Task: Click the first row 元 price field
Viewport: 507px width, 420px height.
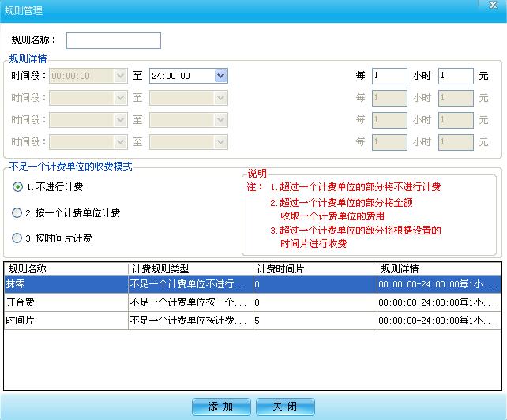Action: 456,76
